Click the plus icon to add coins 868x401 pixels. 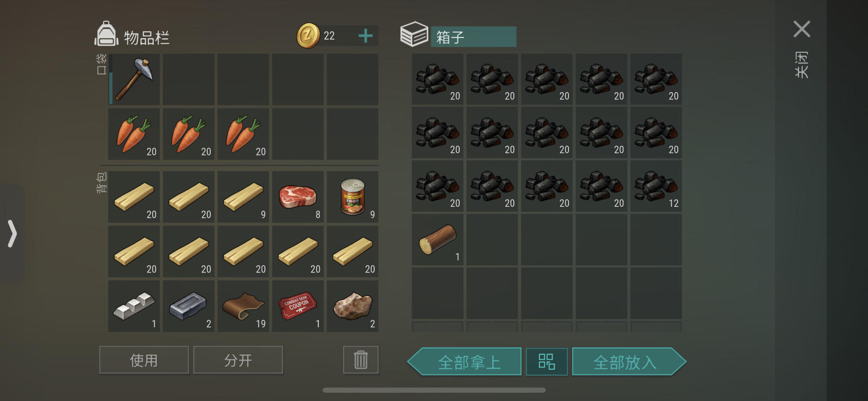pyautogui.click(x=366, y=36)
